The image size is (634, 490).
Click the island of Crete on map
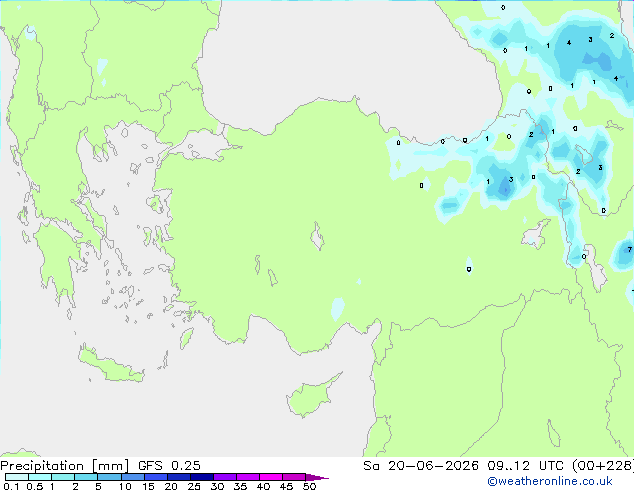pos(110,364)
